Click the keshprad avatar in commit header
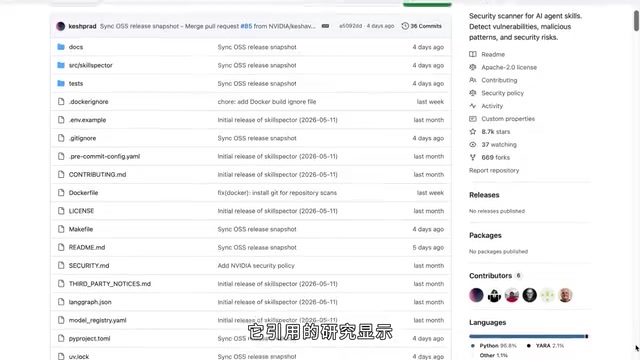 pos(60,26)
